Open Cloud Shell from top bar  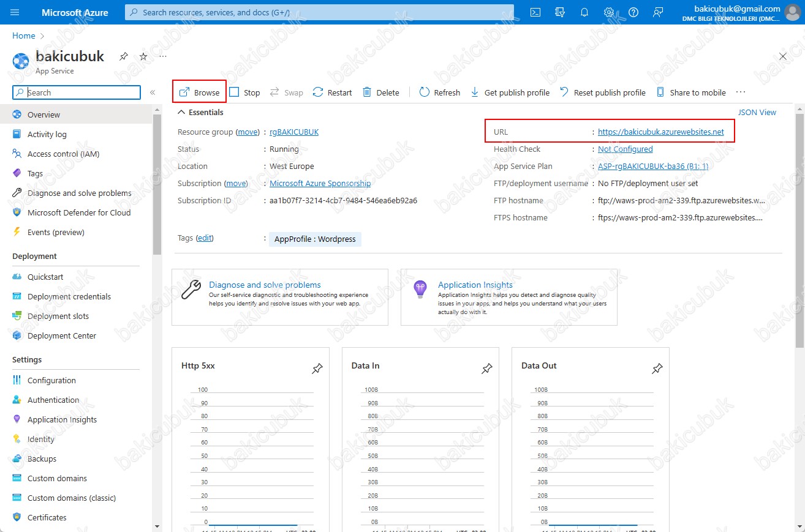pyautogui.click(x=535, y=12)
